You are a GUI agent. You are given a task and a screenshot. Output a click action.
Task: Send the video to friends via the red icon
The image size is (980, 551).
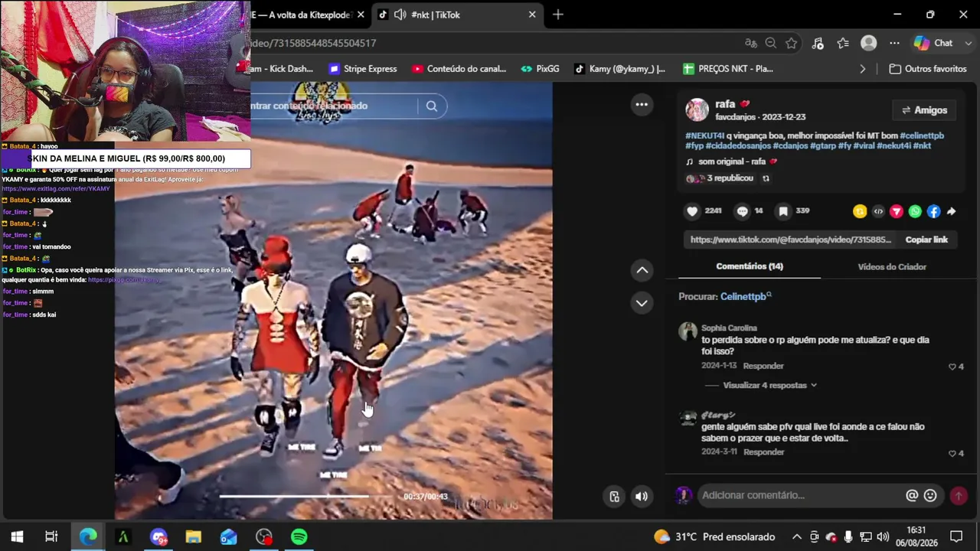(897, 212)
